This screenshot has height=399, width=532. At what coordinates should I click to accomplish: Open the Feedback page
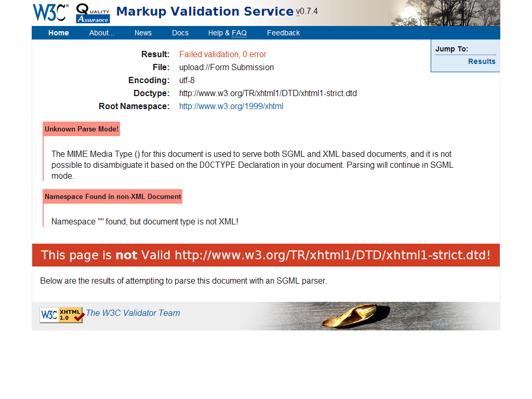pyautogui.click(x=283, y=33)
